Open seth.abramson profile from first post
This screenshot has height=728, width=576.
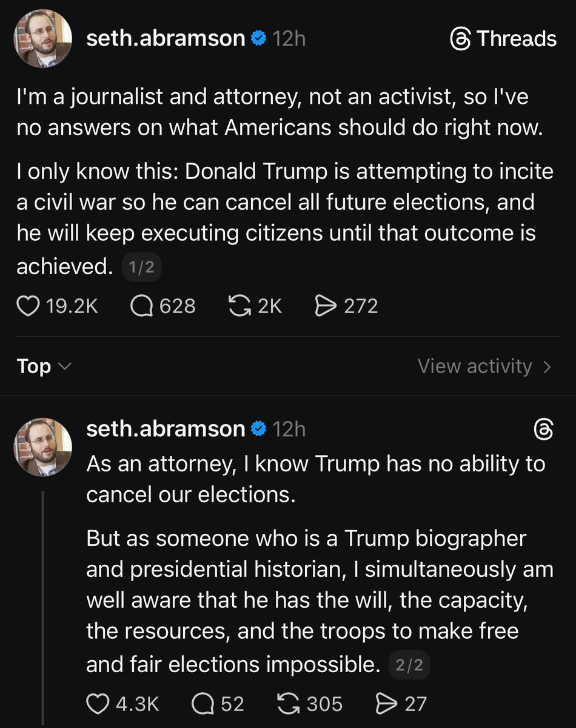tap(166, 39)
